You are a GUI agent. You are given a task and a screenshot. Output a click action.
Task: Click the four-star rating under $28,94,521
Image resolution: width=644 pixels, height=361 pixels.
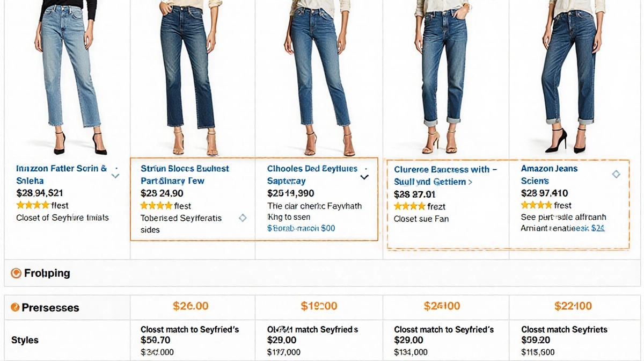point(32,205)
